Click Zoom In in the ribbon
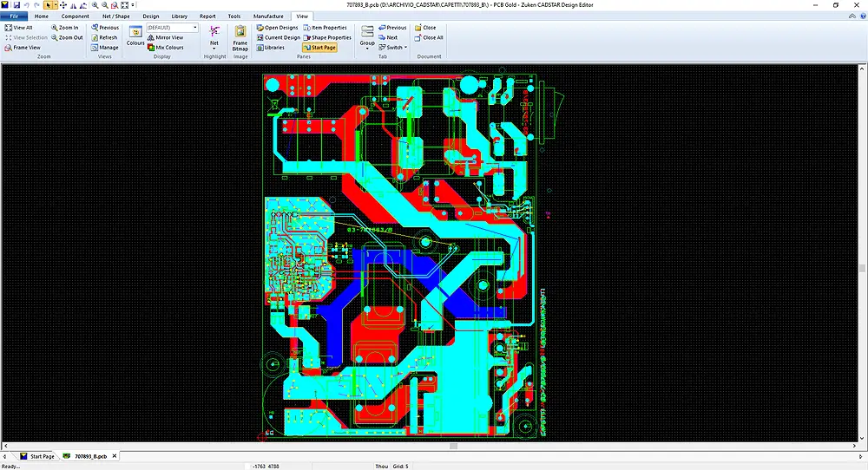The height and width of the screenshot is (470, 868). (65, 28)
